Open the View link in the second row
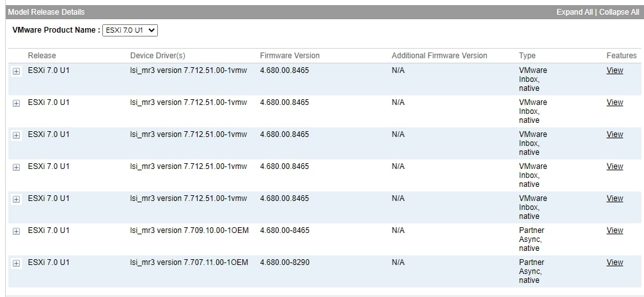Viewport: 644px width, 297px height. click(x=615, y=102)
